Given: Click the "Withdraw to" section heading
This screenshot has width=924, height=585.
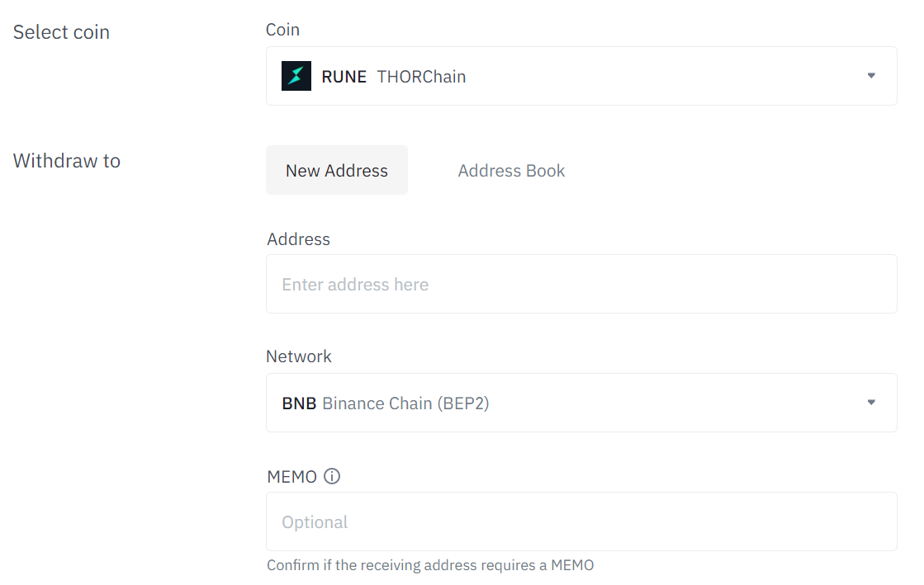Looking at the screenshot, I should click(67, 161).
